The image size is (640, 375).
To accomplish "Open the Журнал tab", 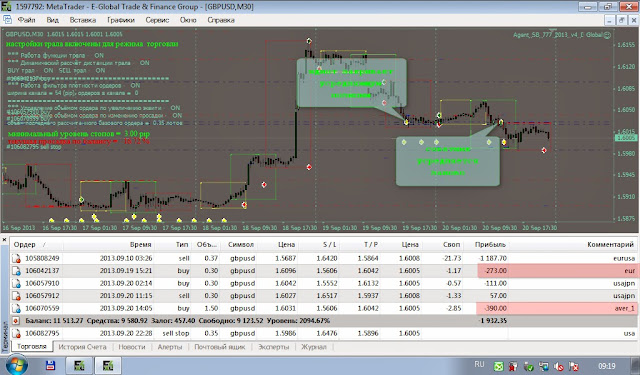I will 313,347.
